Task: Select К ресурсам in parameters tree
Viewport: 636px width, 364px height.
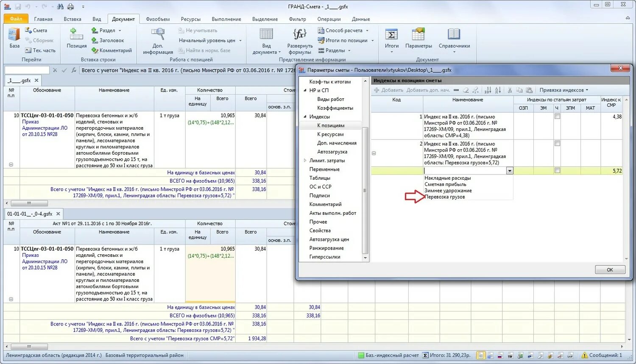Action: pos(330,134)
